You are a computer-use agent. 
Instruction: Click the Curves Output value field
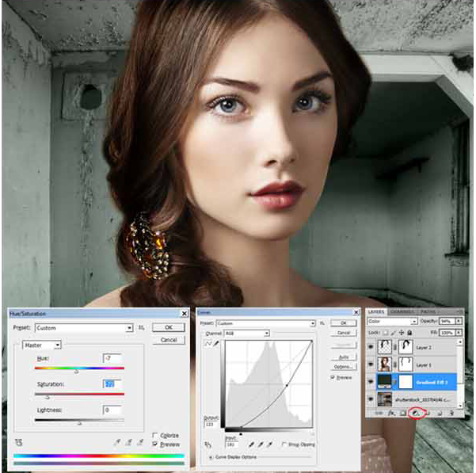(x=211, y=424)
